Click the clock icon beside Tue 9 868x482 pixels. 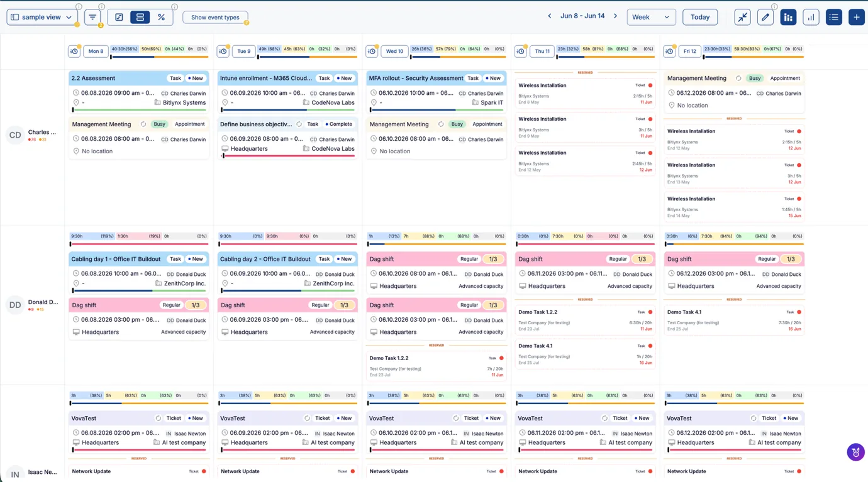(223, 51)
